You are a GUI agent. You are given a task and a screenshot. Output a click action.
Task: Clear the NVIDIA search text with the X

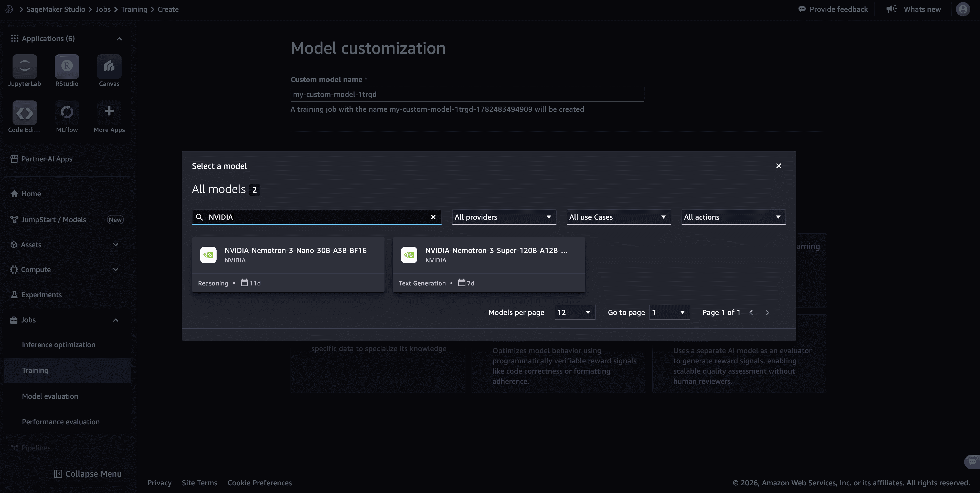tap(433, 217)
